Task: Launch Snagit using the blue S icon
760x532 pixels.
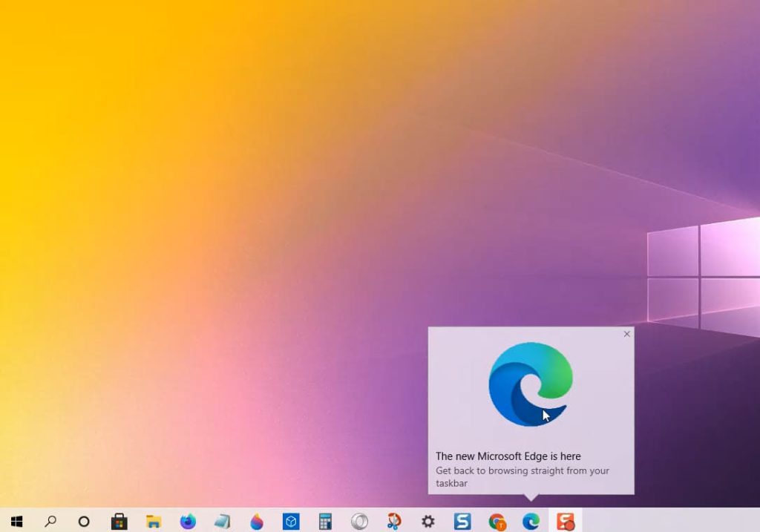Action: point(462,521)
